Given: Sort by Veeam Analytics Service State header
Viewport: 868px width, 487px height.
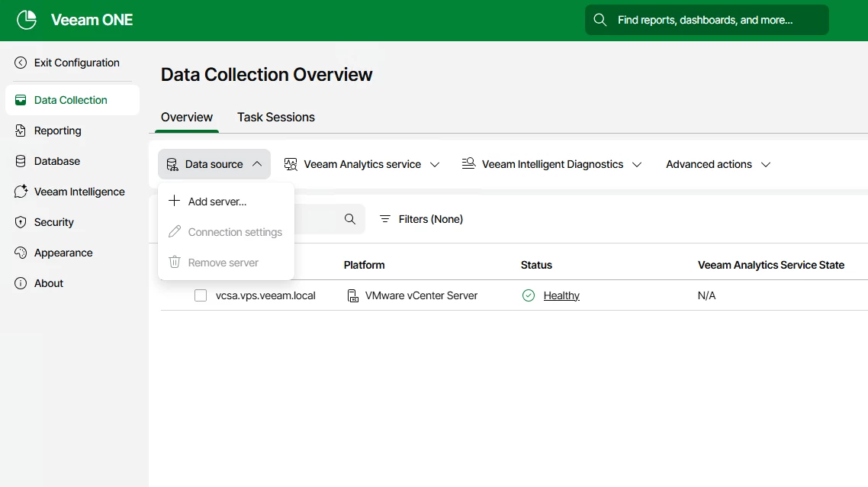Looking at the screenshot, I should pyautogui.click(x=771, y=265).
